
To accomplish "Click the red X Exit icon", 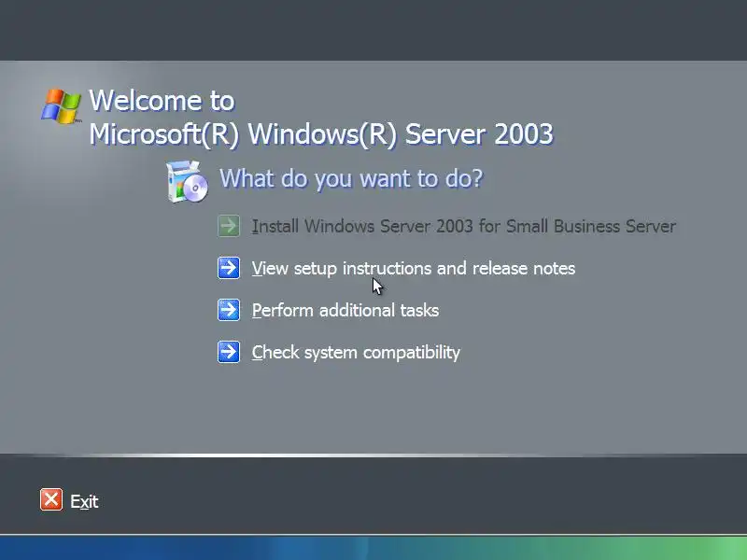I will pos(51,499).
